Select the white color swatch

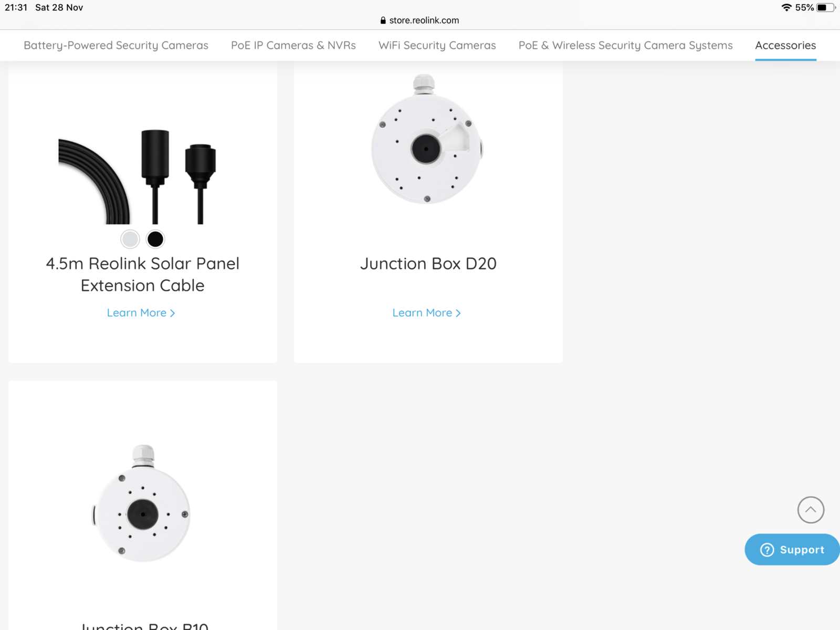point(130,239)
